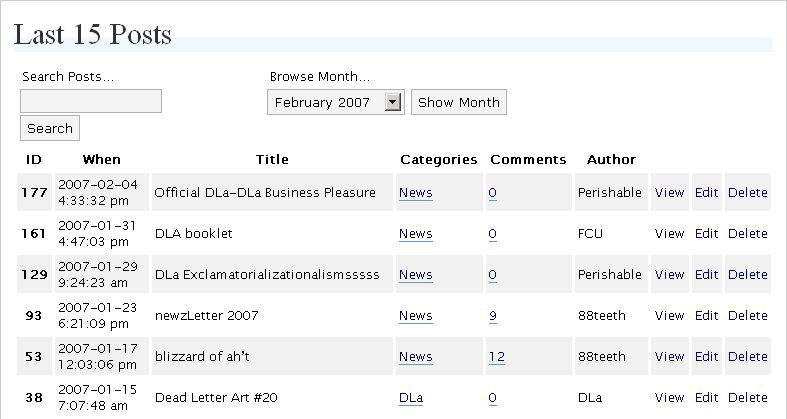Open News category for blizzard of ah't

[416, 357]
